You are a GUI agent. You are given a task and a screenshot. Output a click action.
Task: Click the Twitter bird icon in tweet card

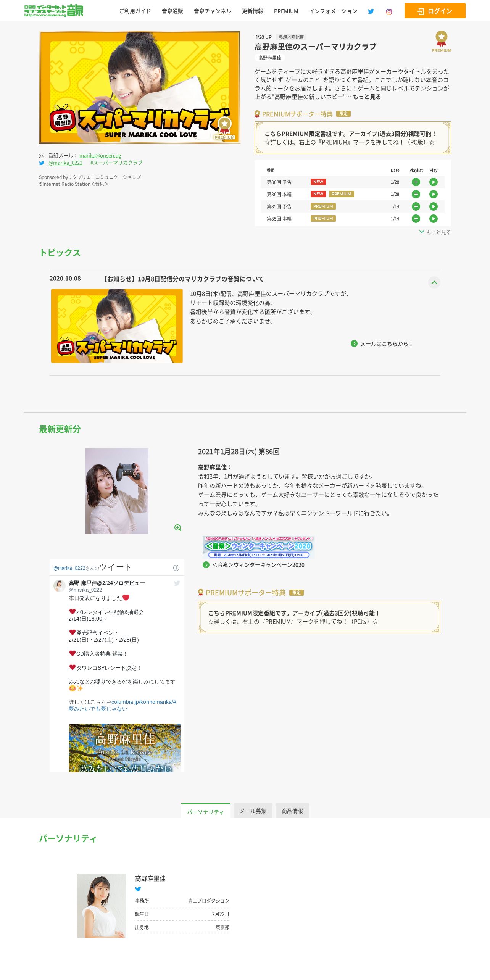click(x=177, y=583)
